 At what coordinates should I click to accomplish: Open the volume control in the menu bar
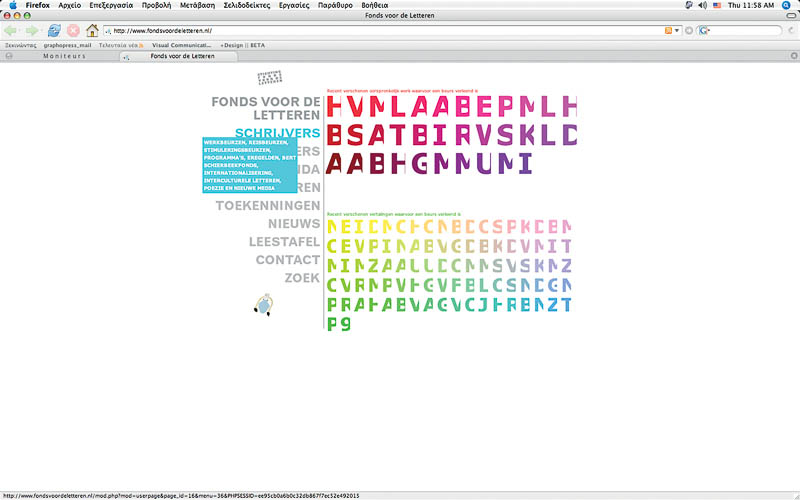703,5
